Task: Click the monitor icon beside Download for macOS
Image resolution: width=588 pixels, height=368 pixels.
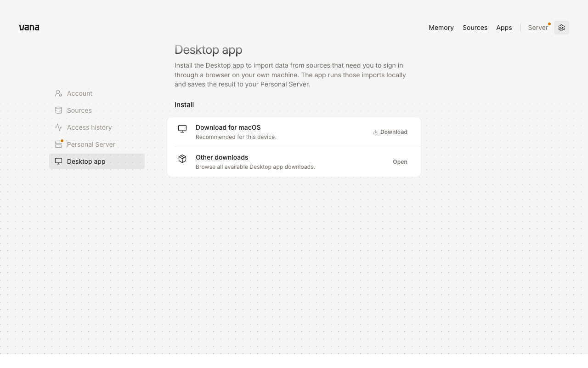Action: pyautogui.click(x=182, y=129)
